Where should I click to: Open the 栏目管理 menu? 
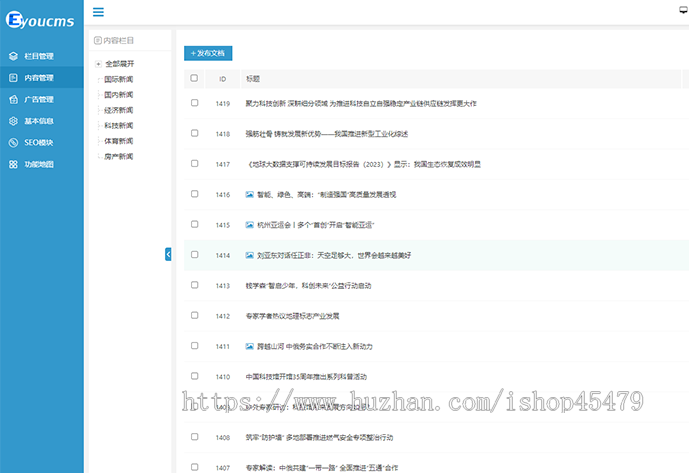coord(42,56)
